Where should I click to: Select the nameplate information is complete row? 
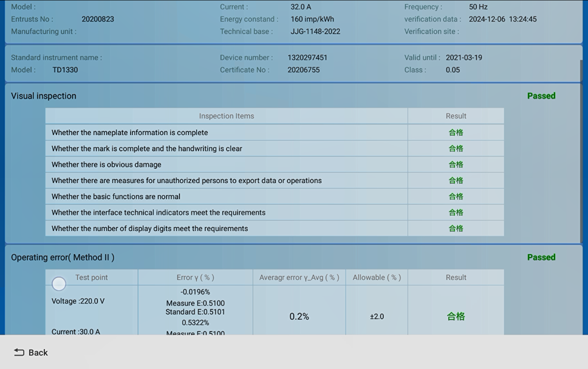click(129, 132)
